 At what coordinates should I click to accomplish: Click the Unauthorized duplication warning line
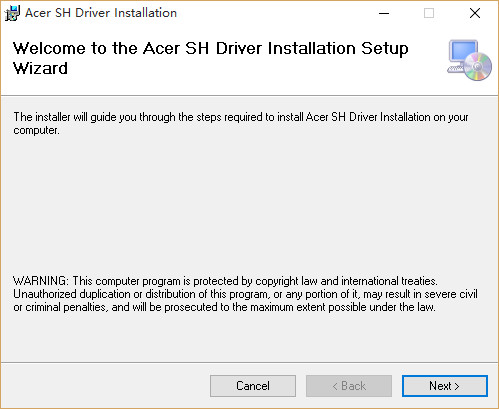coord(245,294)
